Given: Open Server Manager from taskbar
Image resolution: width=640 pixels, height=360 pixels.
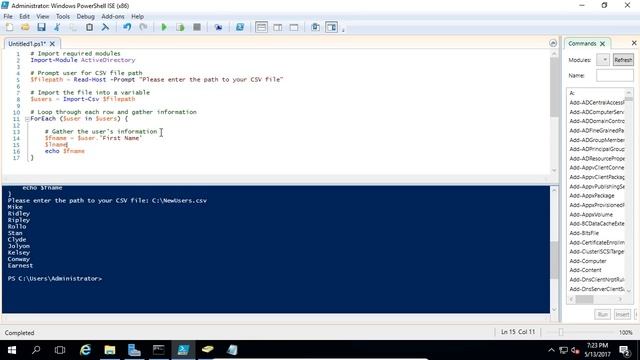Looking at the screenshot, I should (x=134, y=350).
